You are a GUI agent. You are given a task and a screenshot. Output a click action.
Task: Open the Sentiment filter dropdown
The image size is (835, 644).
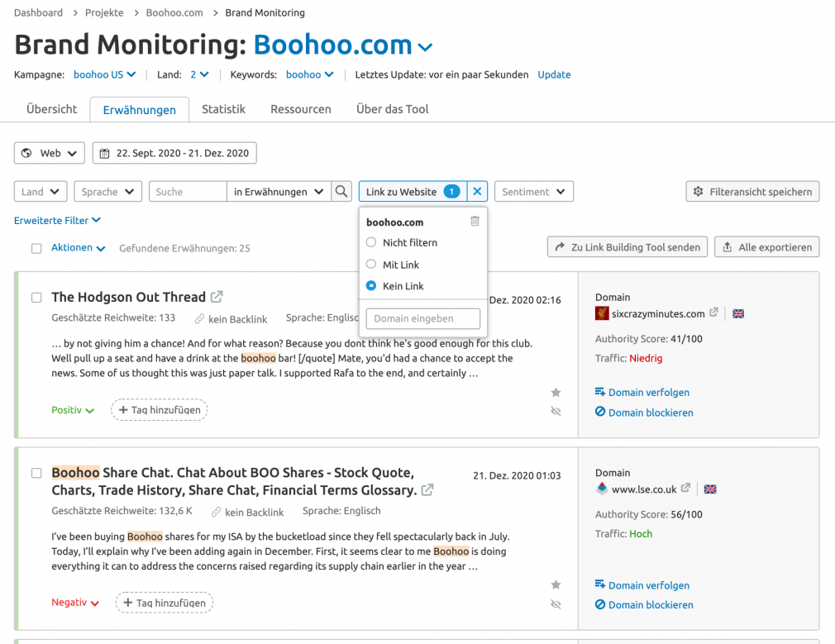tap(533, 192)
